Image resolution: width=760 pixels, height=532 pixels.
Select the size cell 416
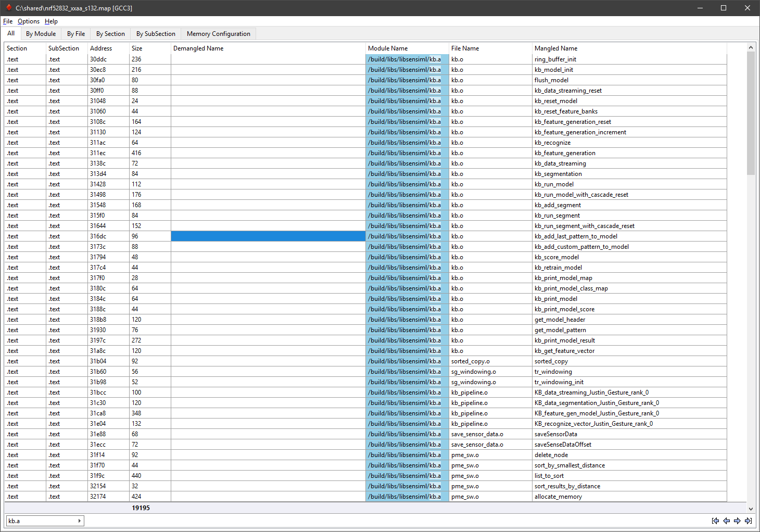[x=150, y=153]
